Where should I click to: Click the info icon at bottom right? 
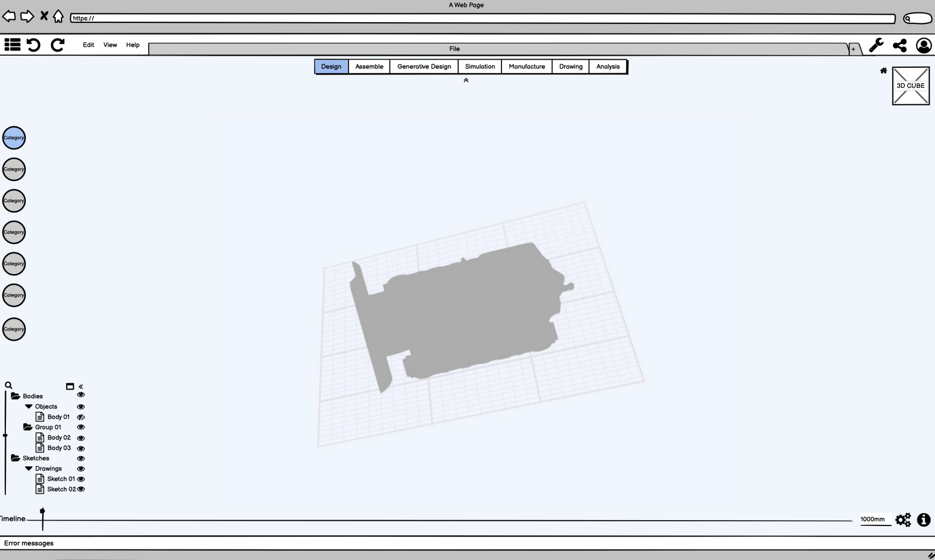(924, 520)
